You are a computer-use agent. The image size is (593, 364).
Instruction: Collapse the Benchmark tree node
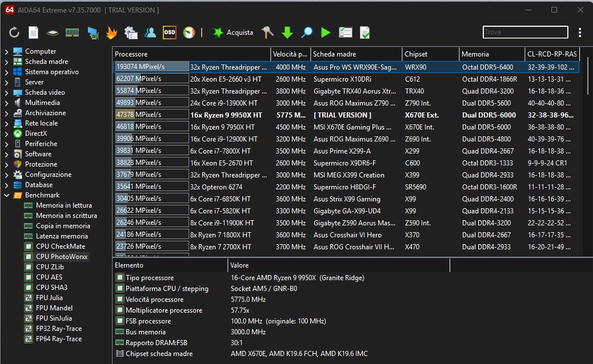point(6,195)
